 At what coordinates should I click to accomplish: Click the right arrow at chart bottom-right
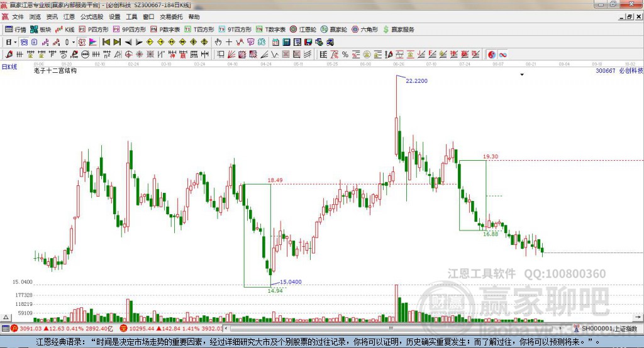638,317
